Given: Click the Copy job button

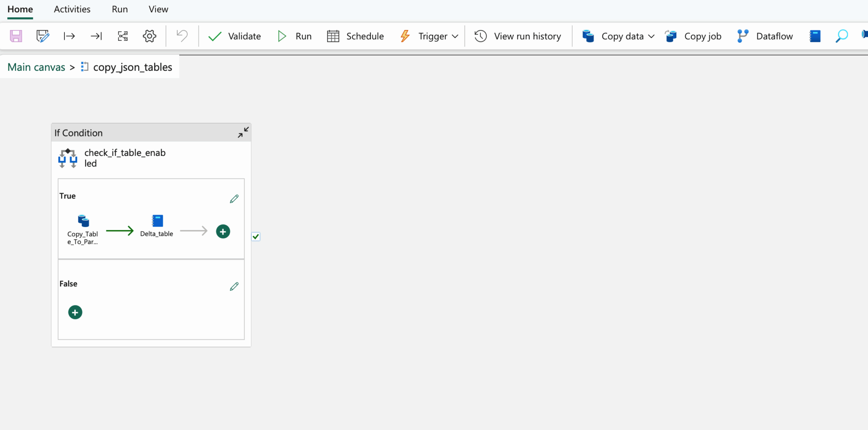Looking at the screenshot, I should tap(693, 36).
